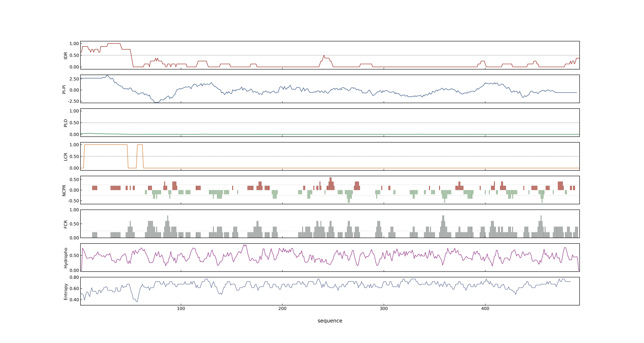Click the x-axis tick label 400
This screenshot has height=343, width=644.
coord(485,309)
